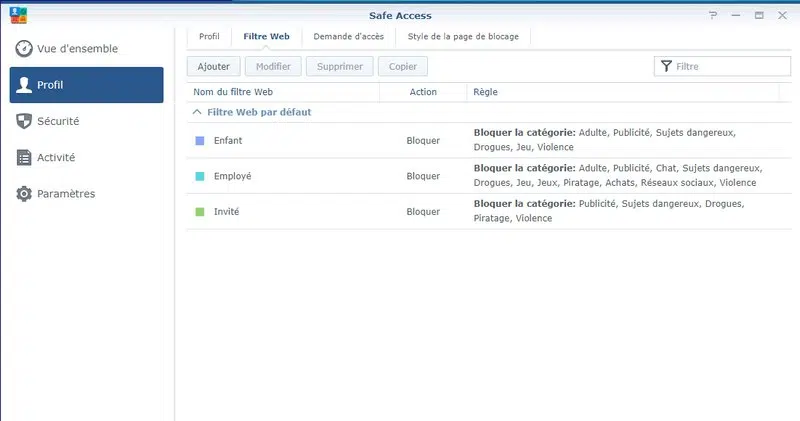Open the Vue d'ensemble overview gauge icon

point(23,48)
